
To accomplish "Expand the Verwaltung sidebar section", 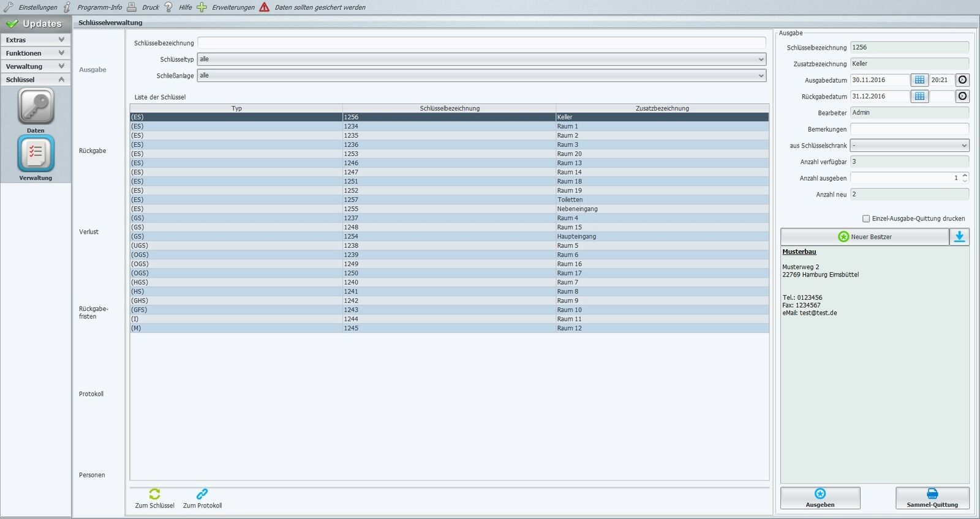I will 36,66.
